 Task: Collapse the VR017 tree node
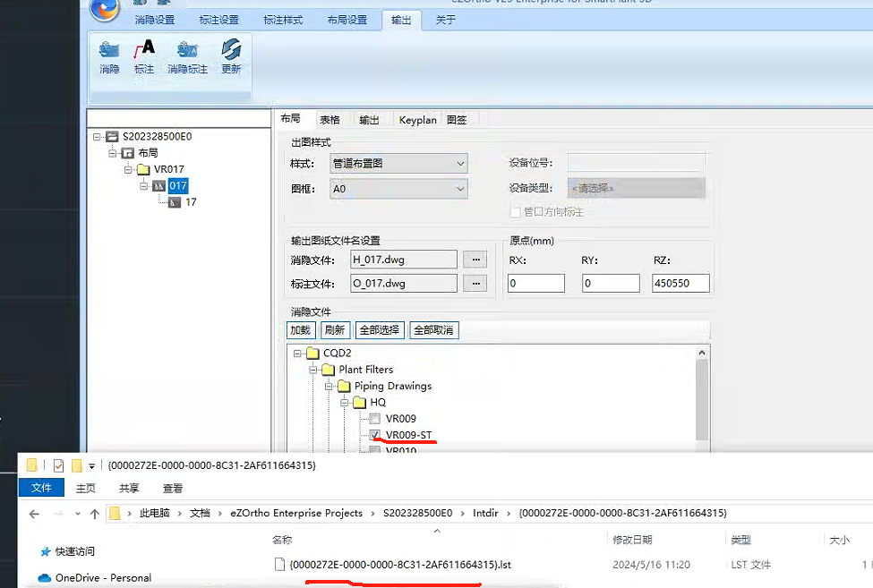point(128,170)
